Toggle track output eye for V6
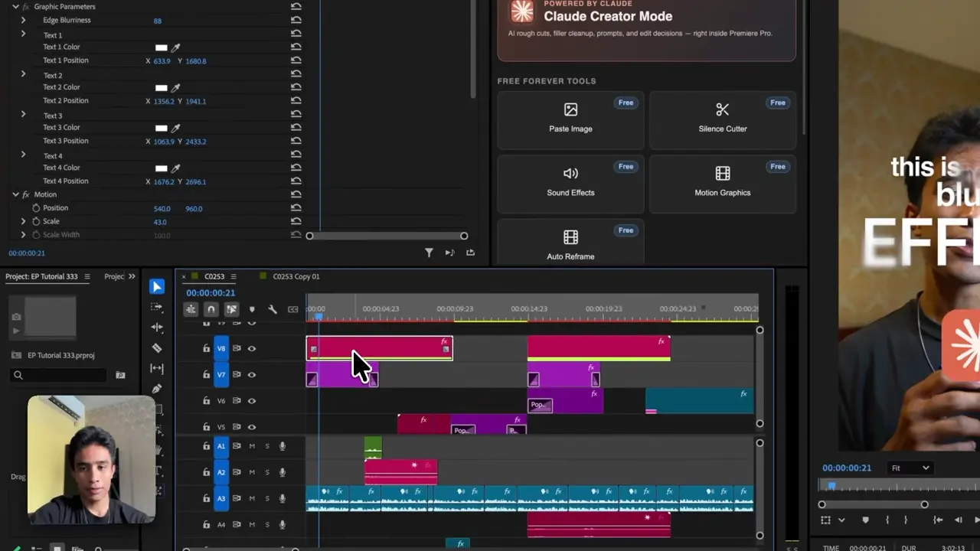The height and width of the screenshot is (551, 980). pos(252,401)
